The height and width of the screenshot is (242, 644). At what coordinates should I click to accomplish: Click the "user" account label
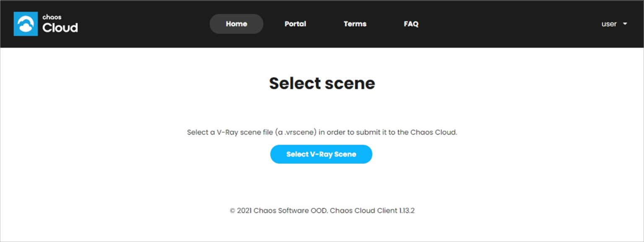coord(609,24)
